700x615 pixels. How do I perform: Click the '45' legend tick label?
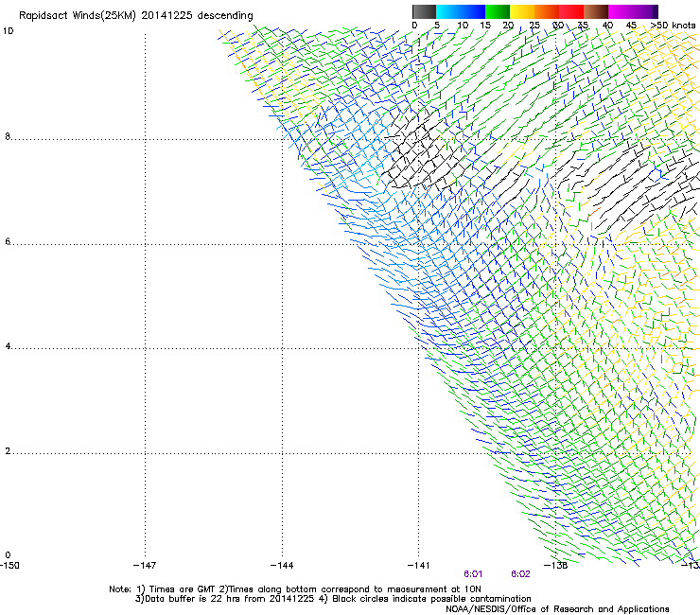[x=631, y=26]
